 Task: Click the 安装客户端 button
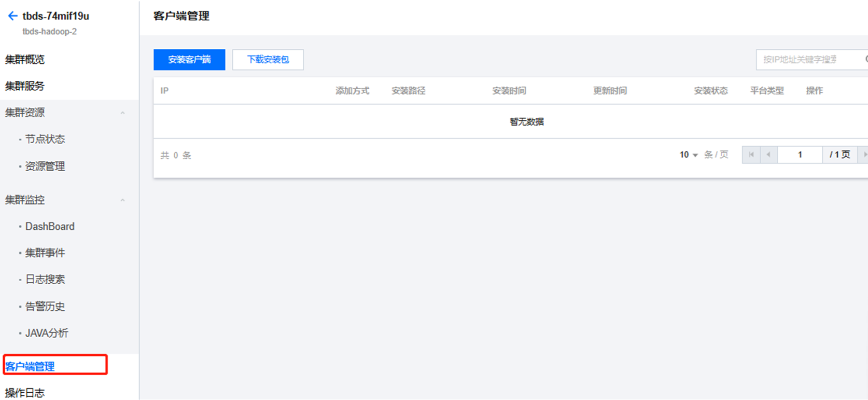point(189,60)
